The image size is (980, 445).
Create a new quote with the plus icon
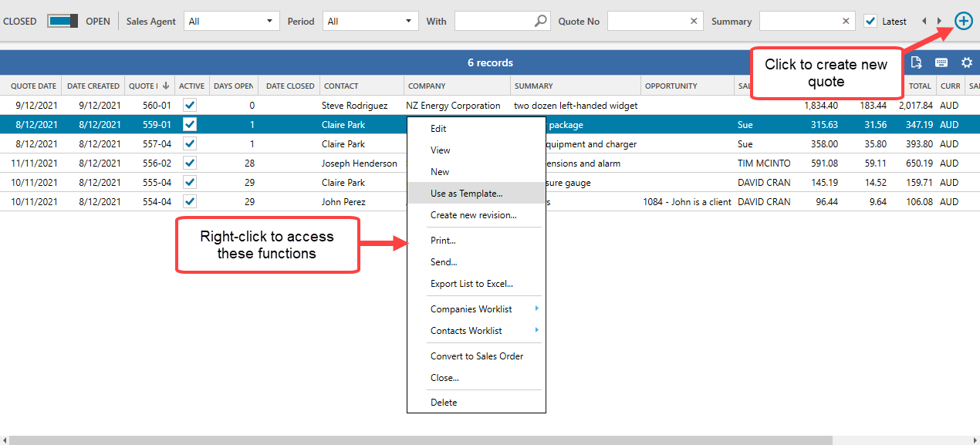[963, 21]
